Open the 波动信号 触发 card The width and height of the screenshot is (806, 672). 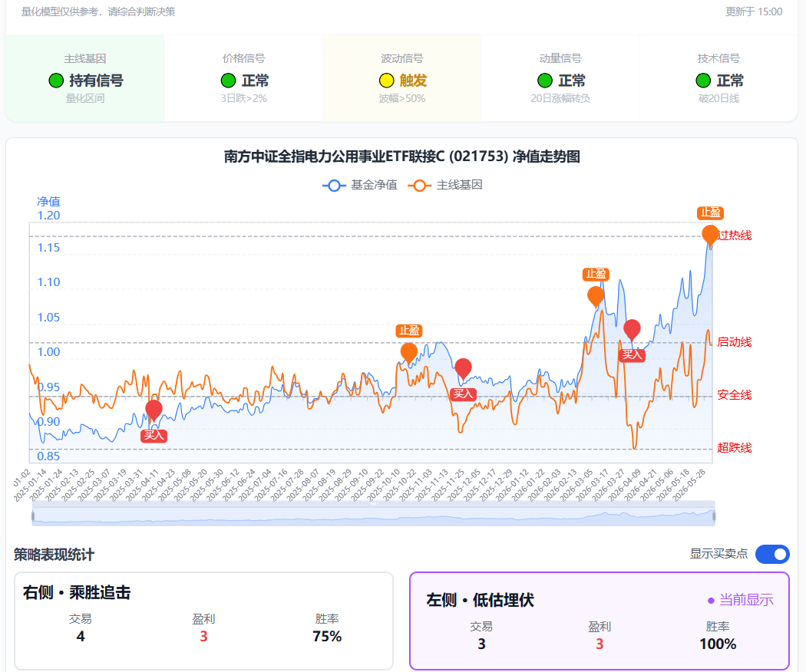[x=402, y=78]
